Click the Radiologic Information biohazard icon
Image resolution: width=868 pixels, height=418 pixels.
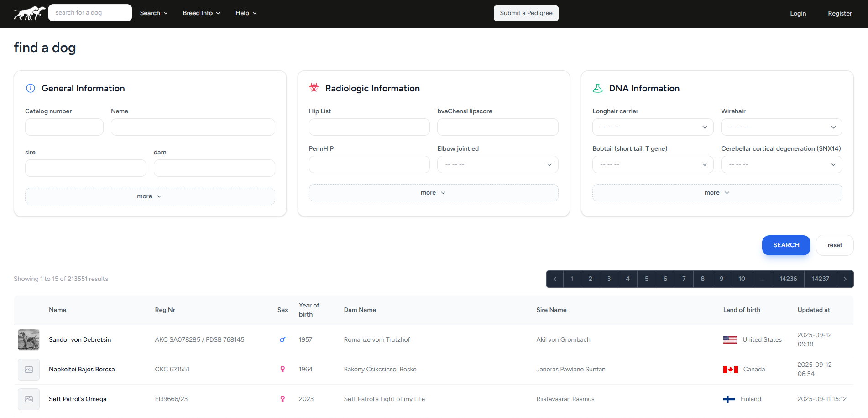click(x=314, y=88)
